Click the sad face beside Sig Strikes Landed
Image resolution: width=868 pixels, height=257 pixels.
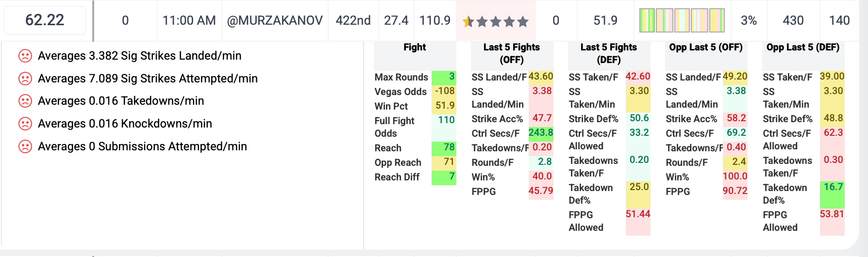[25, 56]
